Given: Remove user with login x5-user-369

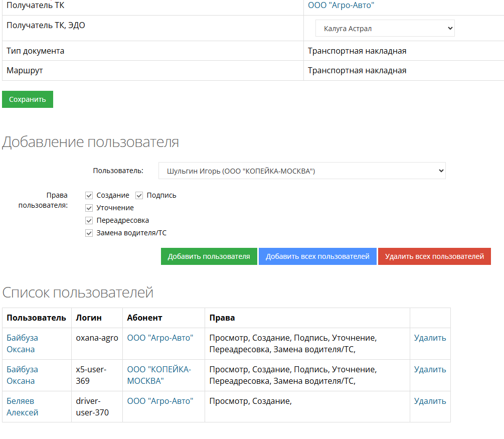Looking at the screenshot, I should [x=430, y=369].
